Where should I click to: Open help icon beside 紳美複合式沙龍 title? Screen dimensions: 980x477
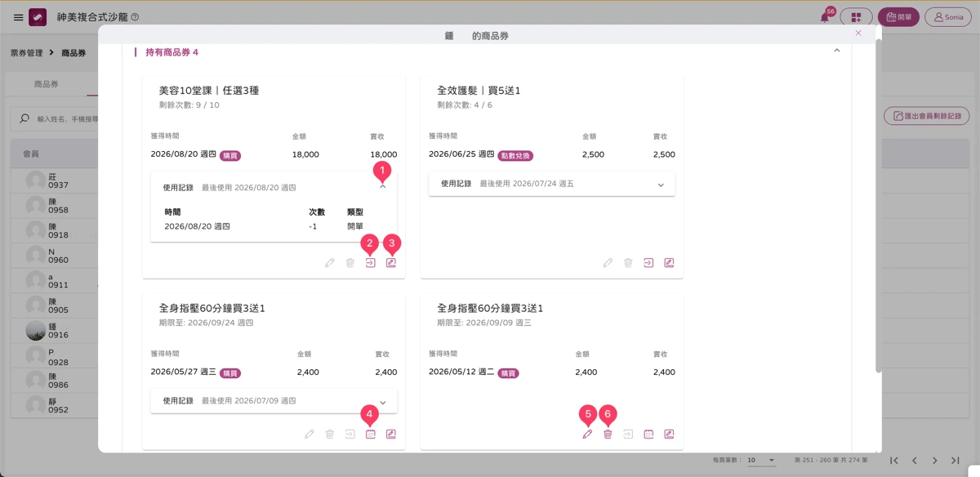pos(135,17)
